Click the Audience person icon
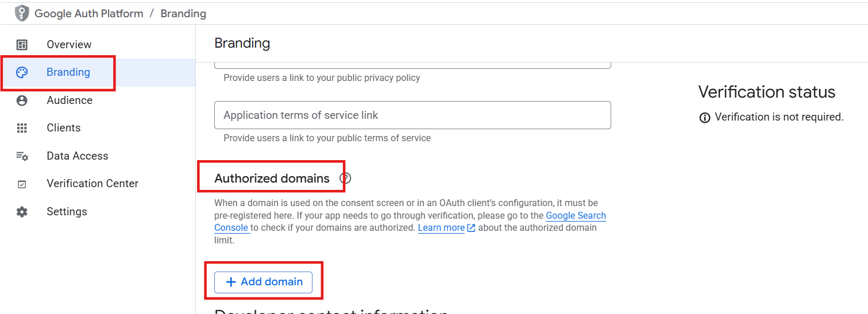The height and width of the screenshot is (314, 868). [22, 100]
